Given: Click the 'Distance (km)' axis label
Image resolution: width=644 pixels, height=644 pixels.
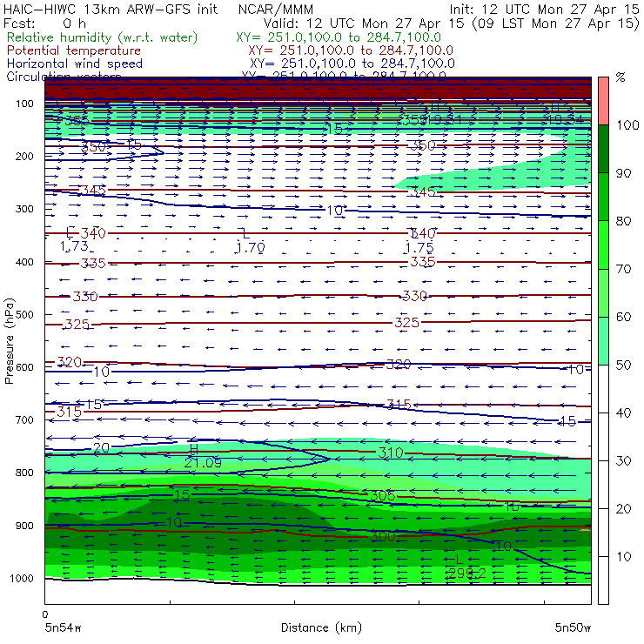Looking at the screenshot, I should click(x=321, y=627).
